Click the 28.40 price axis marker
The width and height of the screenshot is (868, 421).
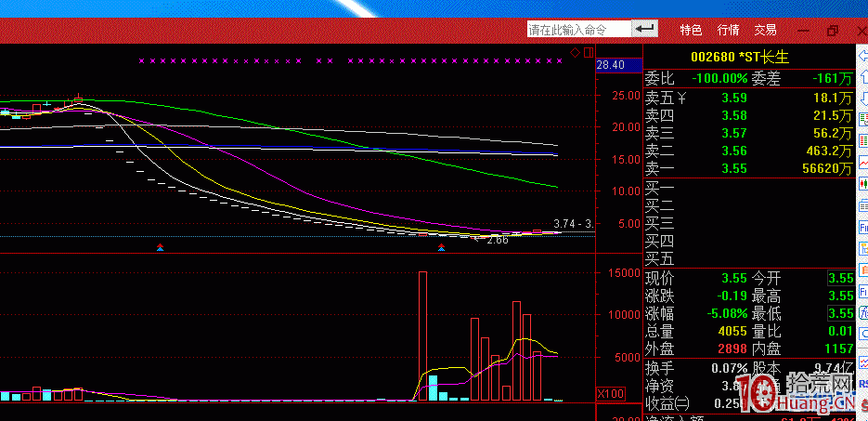(x=610, y=65)
